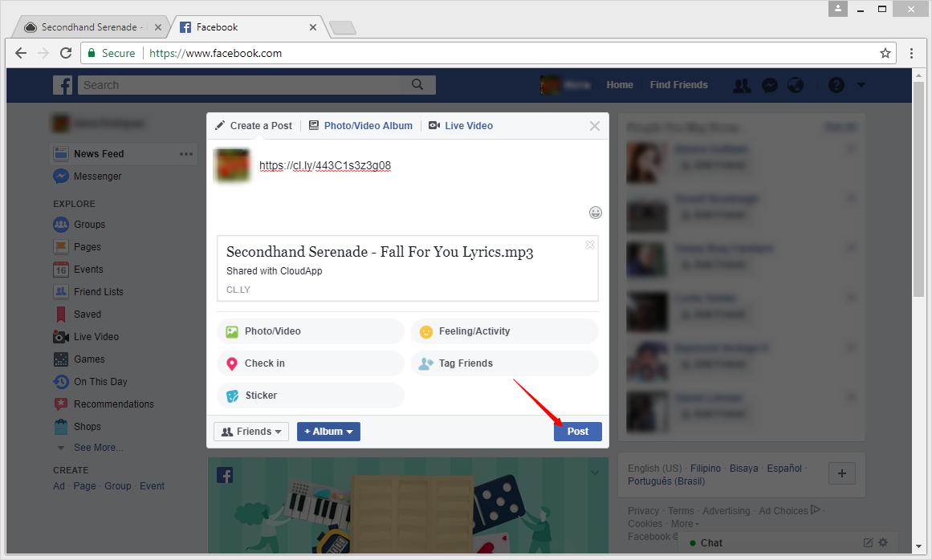The height and width of the screenshot is (560, 932).
Task: Click the Check in option
Action: (311, 363)
